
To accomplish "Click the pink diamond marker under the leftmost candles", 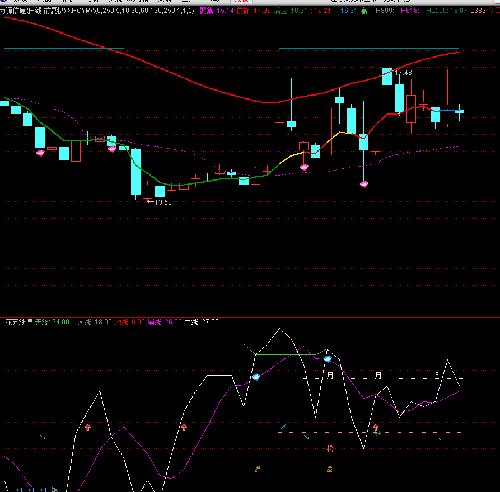I will (40, 153).
